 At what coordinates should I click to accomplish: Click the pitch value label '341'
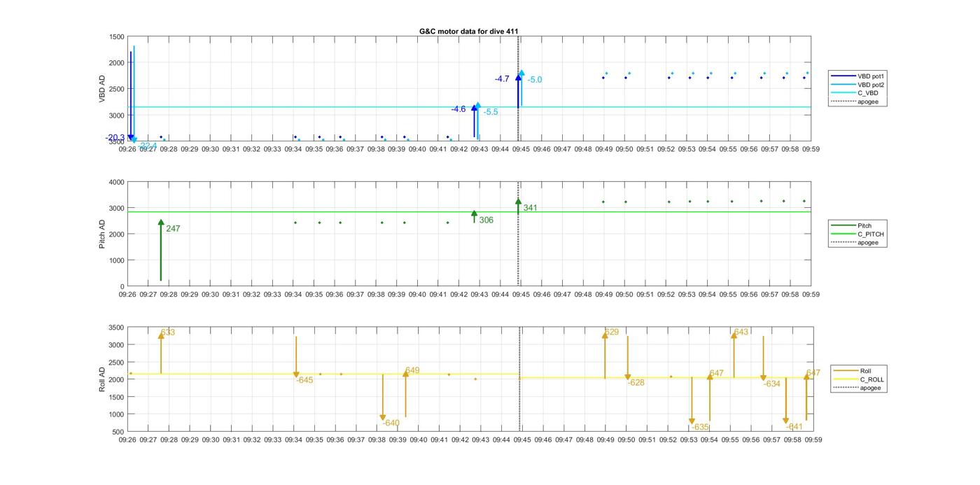[530, 208]
